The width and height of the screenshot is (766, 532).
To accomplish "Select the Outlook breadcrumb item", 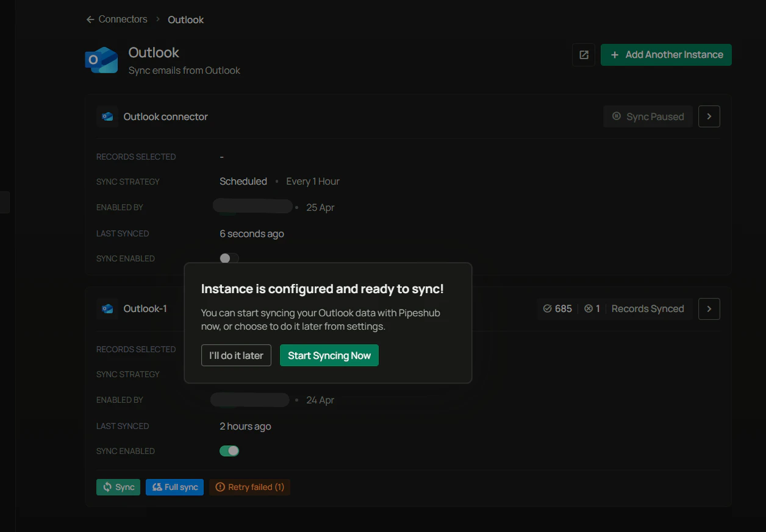I will [x=186, y=20].
